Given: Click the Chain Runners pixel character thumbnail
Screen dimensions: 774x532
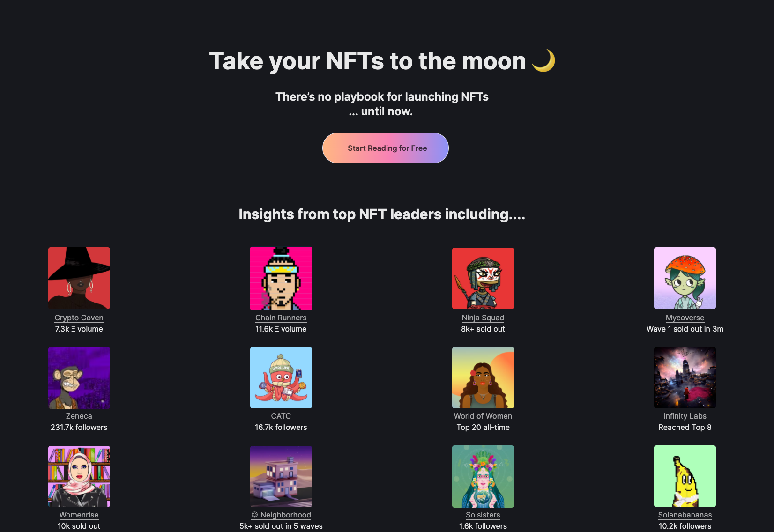Looking at the screenshot, I should pyautogui.click(x=281, y=278).
